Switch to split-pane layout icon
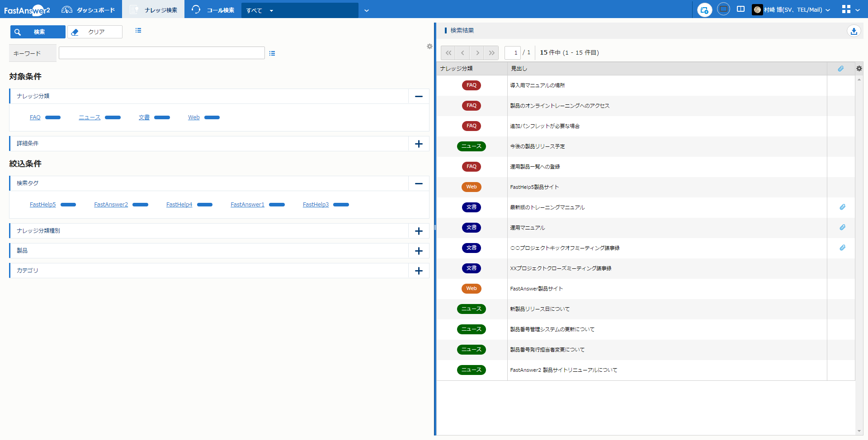 pos(741,9)
